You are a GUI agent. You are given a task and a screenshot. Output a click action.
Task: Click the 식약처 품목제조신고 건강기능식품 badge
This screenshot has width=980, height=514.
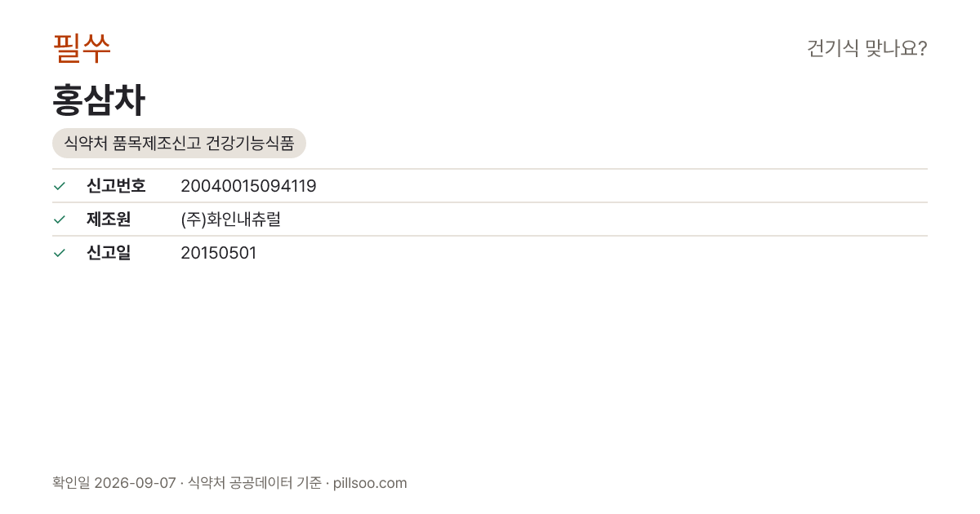click(179, 144)
